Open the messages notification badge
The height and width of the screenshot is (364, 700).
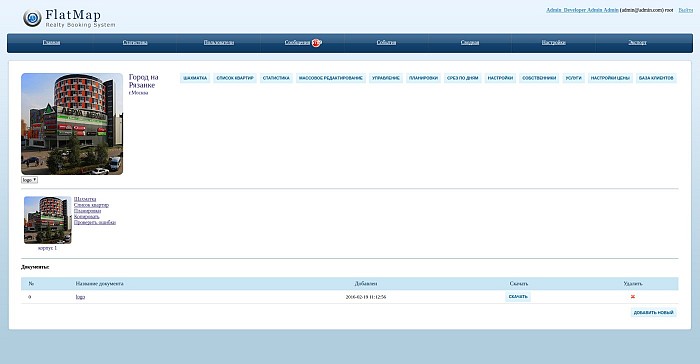pos(317,42)
